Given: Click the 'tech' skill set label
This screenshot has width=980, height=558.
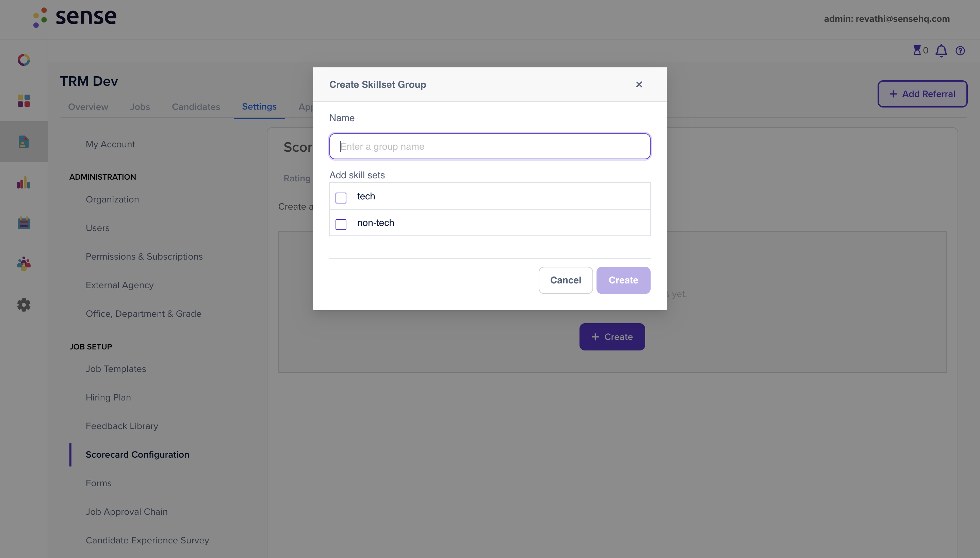Looking at the screenshot, I should [x=366, y=196].
